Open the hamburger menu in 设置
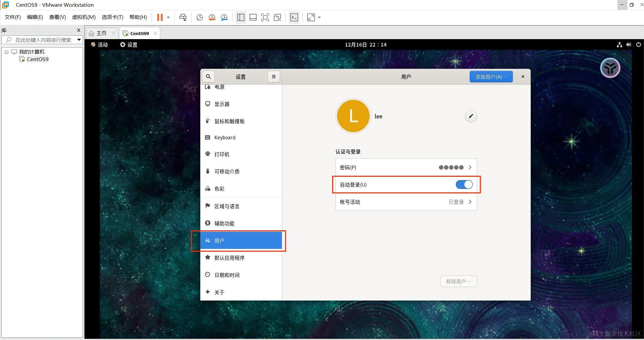 (273, 77)
